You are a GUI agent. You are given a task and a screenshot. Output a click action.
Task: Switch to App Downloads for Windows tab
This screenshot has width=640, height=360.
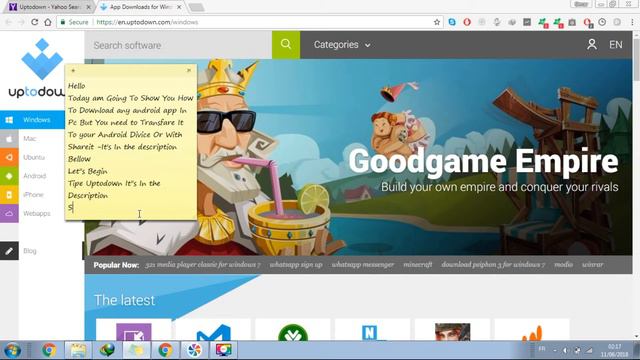tap(141, 7)
